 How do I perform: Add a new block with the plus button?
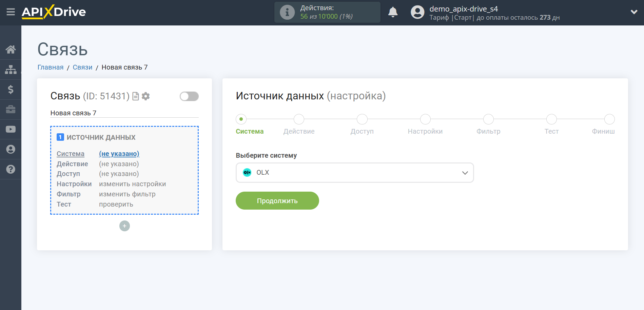click(124, 226)
